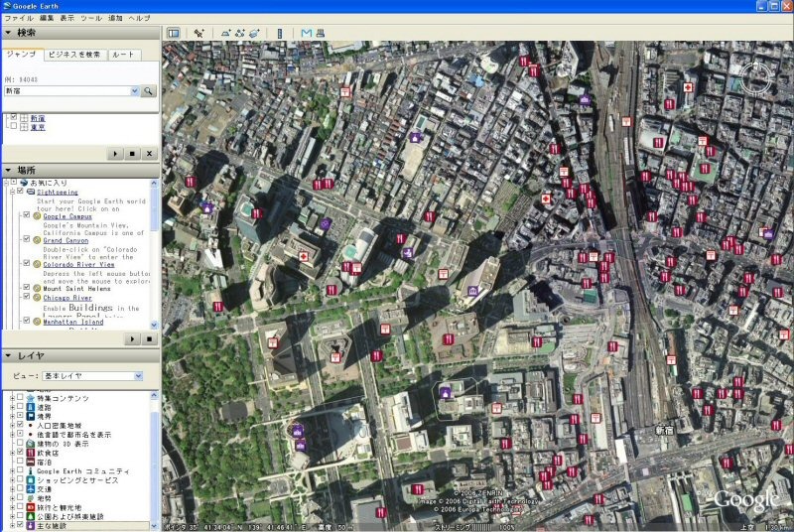
Task: Uncheck the 新宿 search result checkbox
Action: coord(14,117)
